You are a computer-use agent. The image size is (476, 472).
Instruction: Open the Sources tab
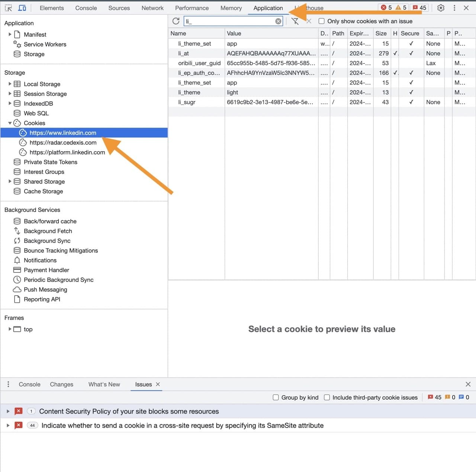point(119,8)
